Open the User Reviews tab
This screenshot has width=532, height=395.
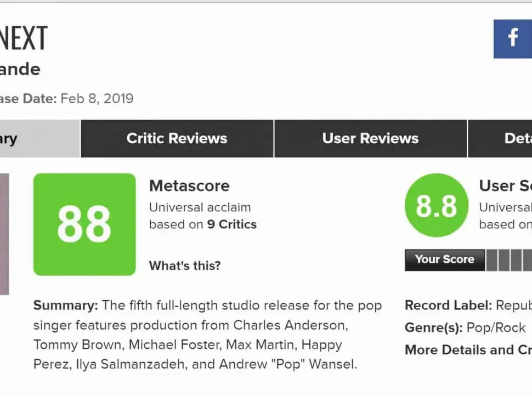coord(370,138)
